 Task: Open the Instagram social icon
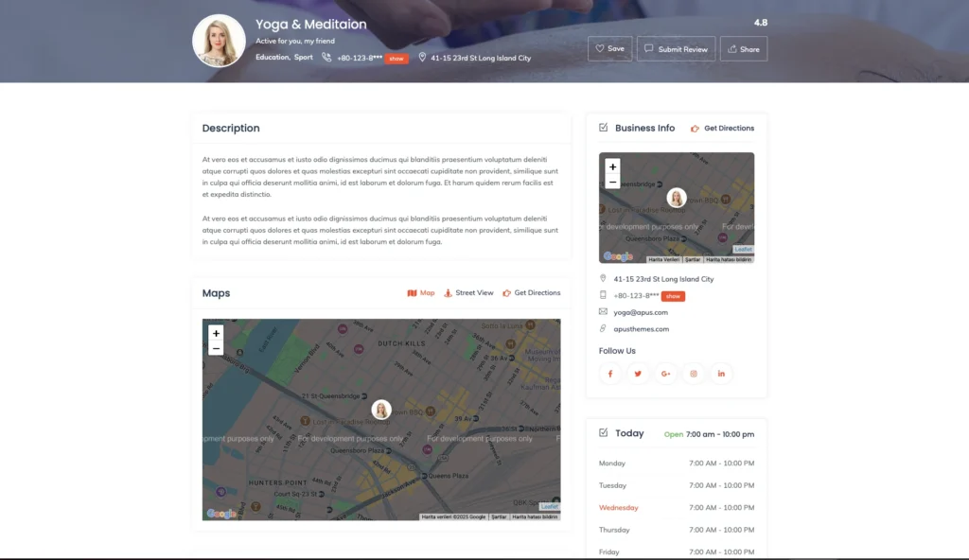click(694, 374)
